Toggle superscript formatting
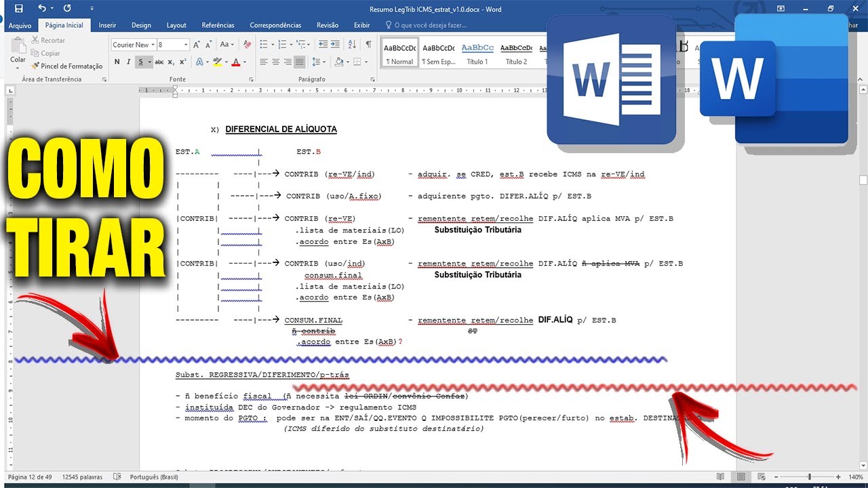The image size is (868, 488). (x=184, y=62)
